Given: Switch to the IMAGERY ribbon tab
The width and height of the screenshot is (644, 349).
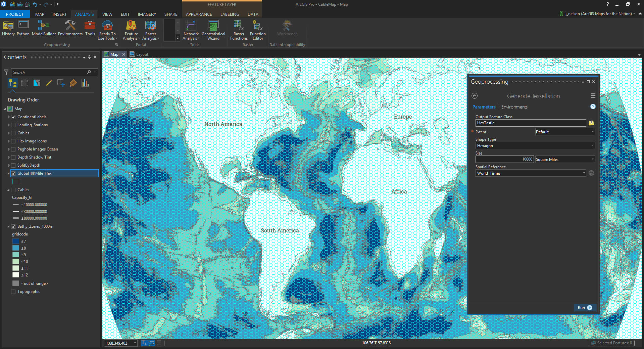Looking at the screenshot, I should 147,14.
